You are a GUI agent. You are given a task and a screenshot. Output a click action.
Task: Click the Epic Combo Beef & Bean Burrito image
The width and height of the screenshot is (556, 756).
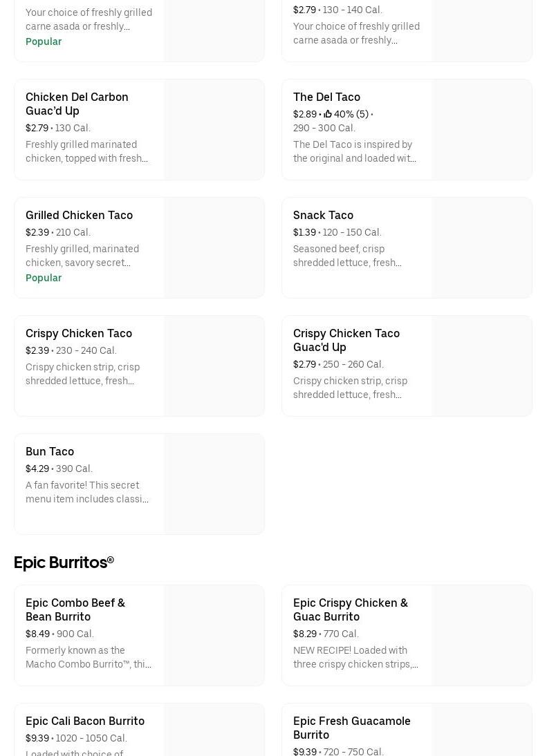214,635
